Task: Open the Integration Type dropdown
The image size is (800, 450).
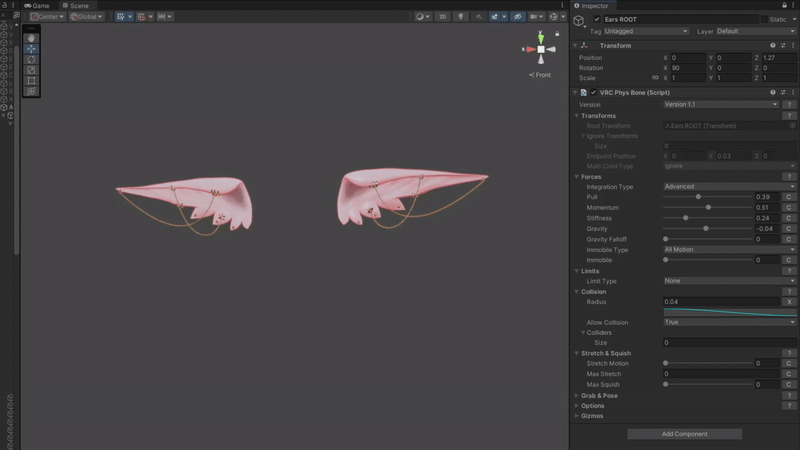Action: 729,187
